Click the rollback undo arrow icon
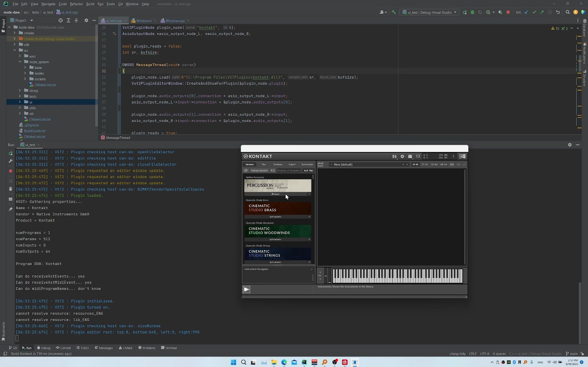The width and height of the screenshot is (588, 367). tap(558, 12)
